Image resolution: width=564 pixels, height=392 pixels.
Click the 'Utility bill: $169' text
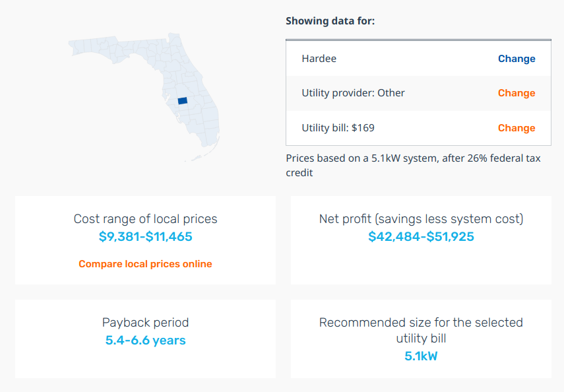[x=338, y=128]
